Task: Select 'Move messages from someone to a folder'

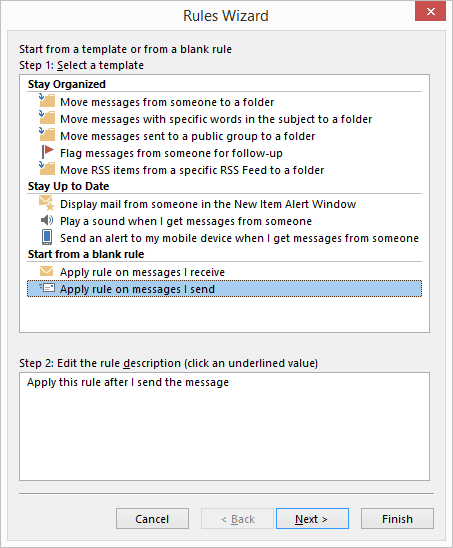Action: [x=167, y=102]
